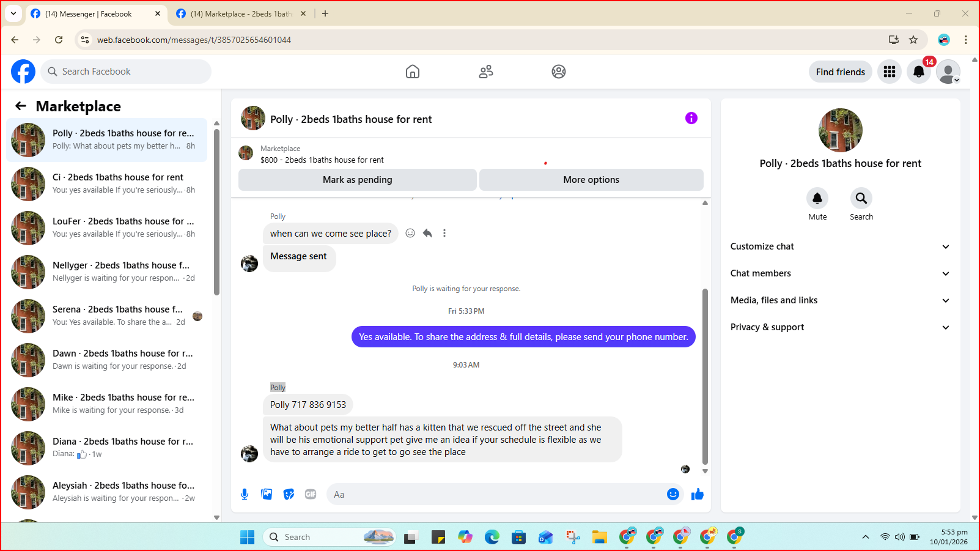Click Find friends button
980x551 pixels.
click(x=841, y=72)
